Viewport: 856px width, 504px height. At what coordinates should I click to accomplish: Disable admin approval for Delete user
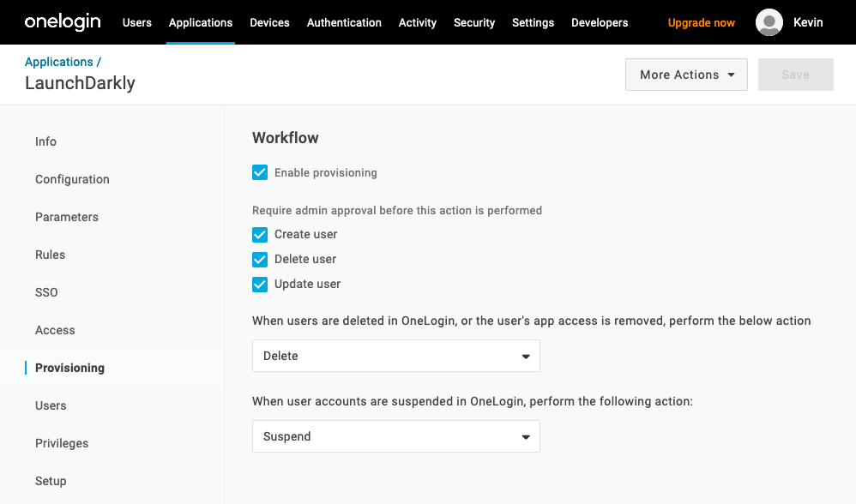[260, 259]
